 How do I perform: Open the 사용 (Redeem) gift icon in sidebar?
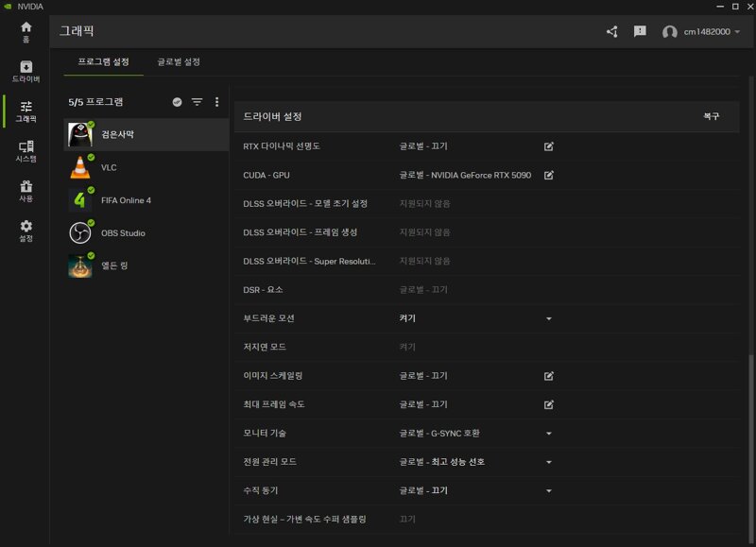pos(26,192)
